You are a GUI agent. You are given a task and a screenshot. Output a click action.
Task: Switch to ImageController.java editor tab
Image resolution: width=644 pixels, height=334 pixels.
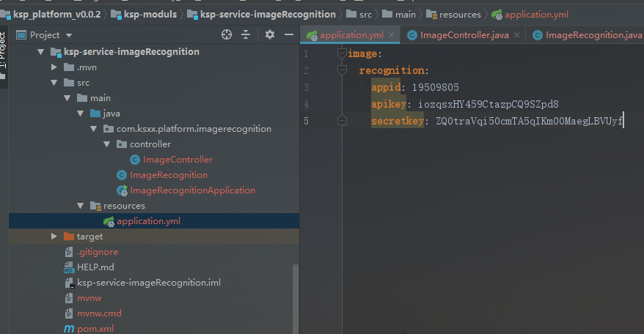(464, 35)
